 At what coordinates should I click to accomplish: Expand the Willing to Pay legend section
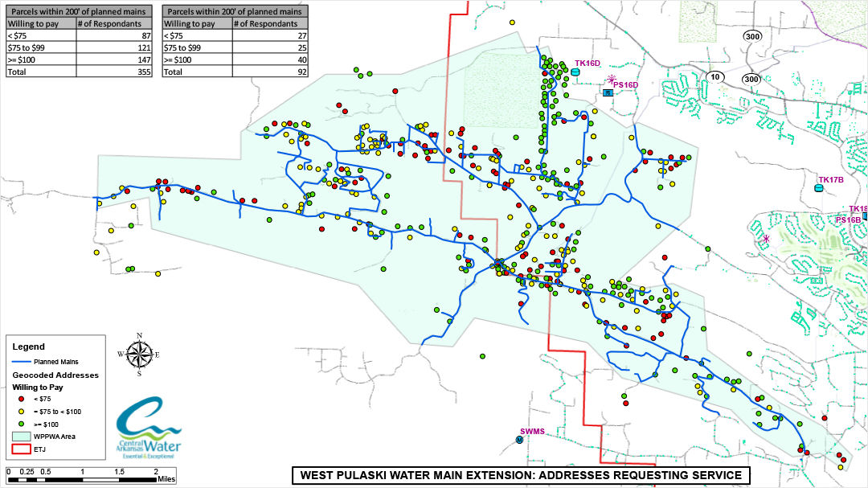(x=37, y=387)
